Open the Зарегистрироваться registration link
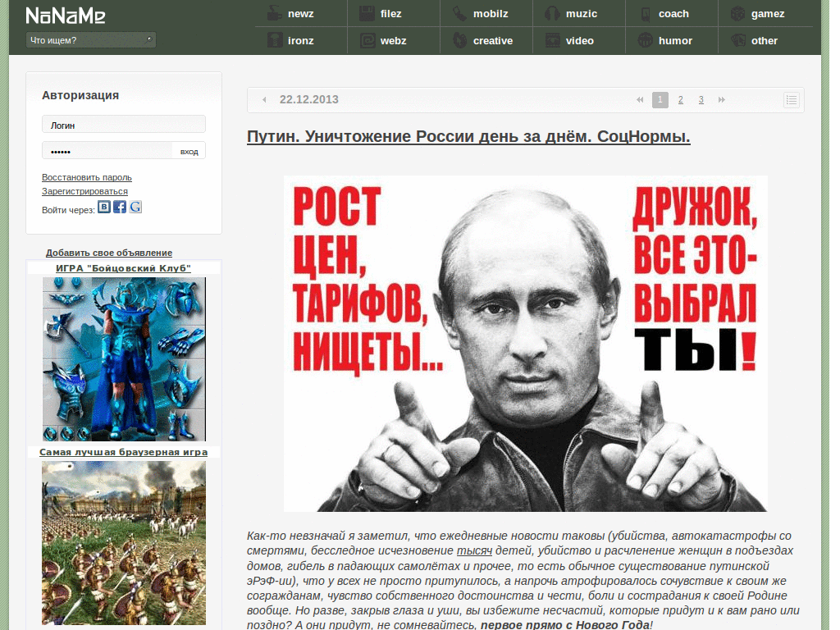This screenshot has width=840, height=630. point(84,191)
